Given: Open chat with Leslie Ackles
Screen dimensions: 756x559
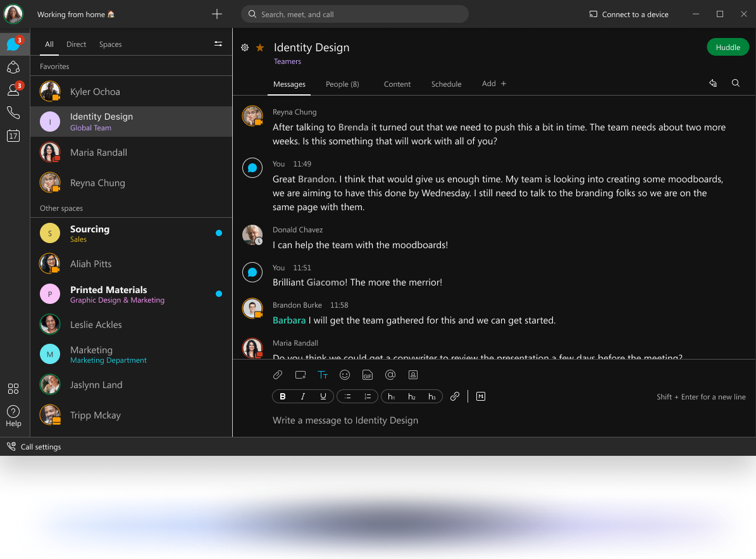Looking at the screenshot, I should click(x=131, y=324).
